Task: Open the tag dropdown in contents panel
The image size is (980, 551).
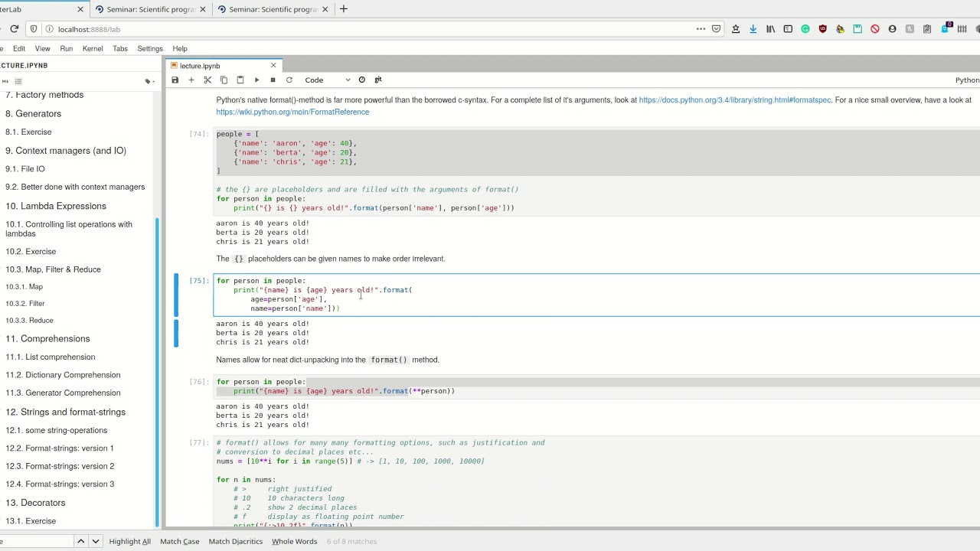Action: (149, 81)
